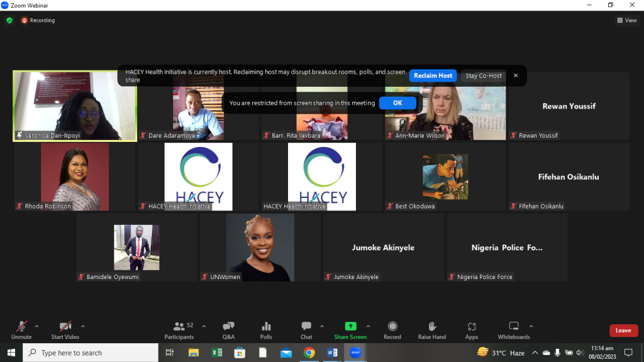
Task: Expand video options arrow next to Start Video
Action: [x=83, y=327]
